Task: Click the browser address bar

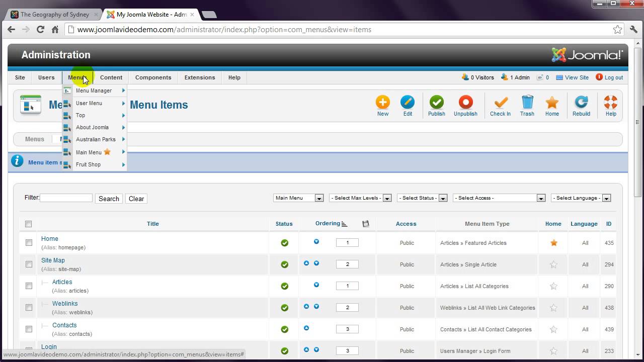Action: coord(345,30)
